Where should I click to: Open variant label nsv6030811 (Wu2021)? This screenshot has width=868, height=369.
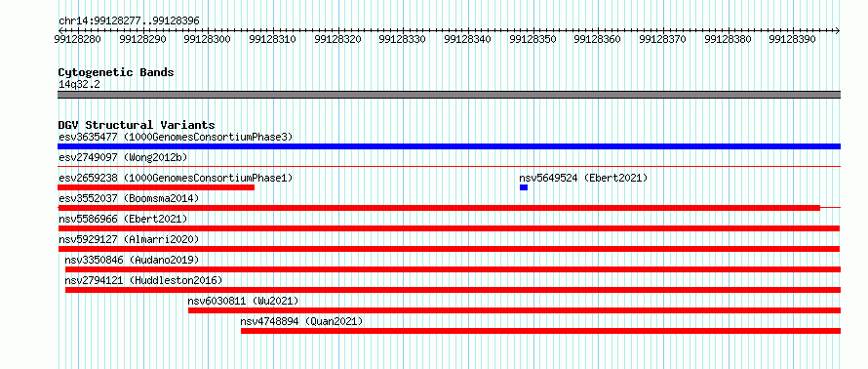[243, 301]
